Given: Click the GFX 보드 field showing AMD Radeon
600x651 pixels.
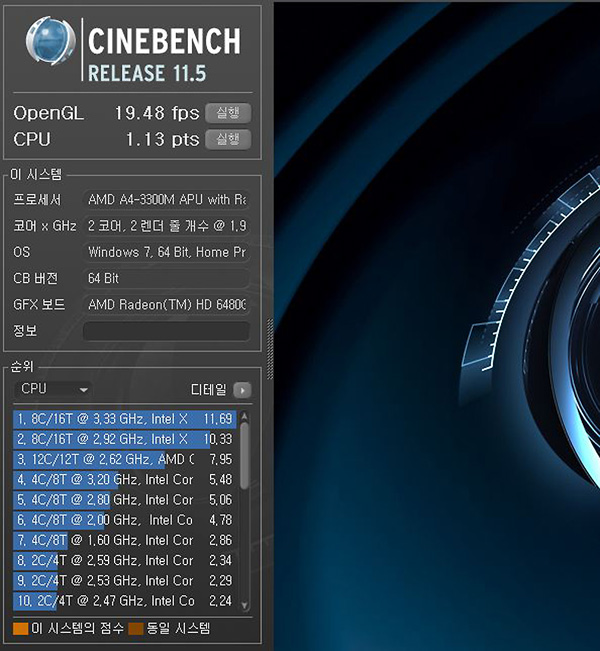Looking at the screenshot, I should click(166, 305).
